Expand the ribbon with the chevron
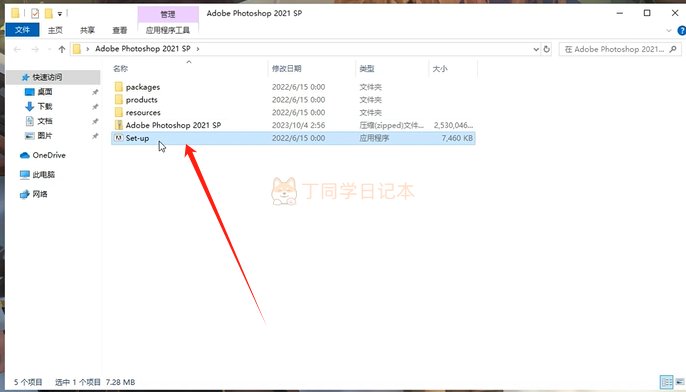 coord(668,31)
